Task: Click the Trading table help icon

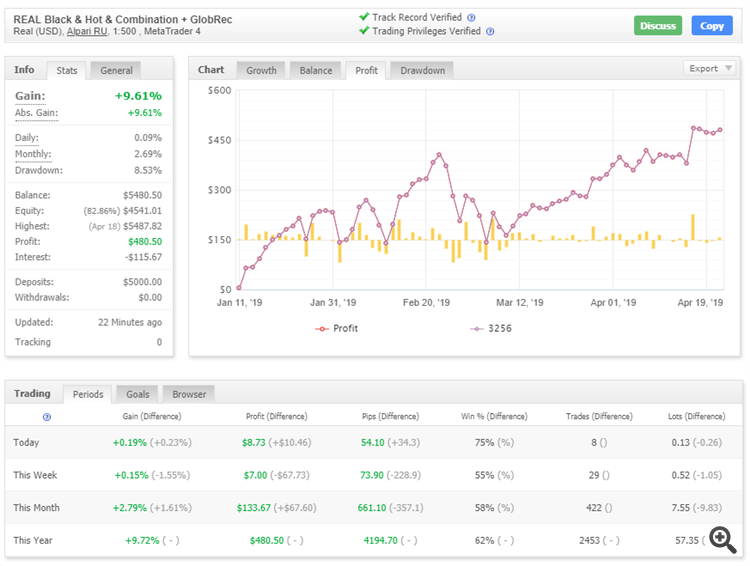Action: (x=47, y=417)
